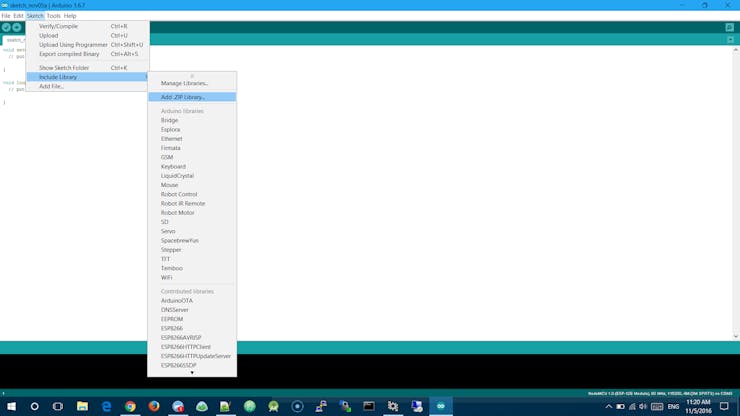Select Verify/Compile from Sketch menu

click(x=88, y=26)
